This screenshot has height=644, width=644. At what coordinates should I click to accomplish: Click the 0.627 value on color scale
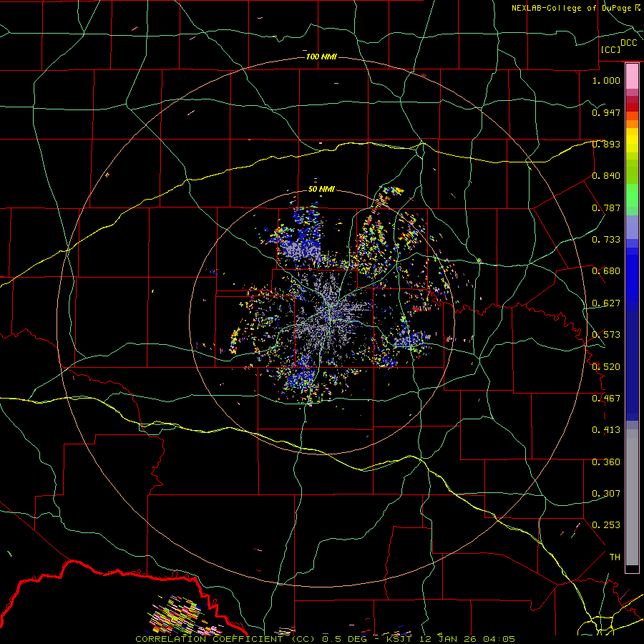(x=606, y=303)
